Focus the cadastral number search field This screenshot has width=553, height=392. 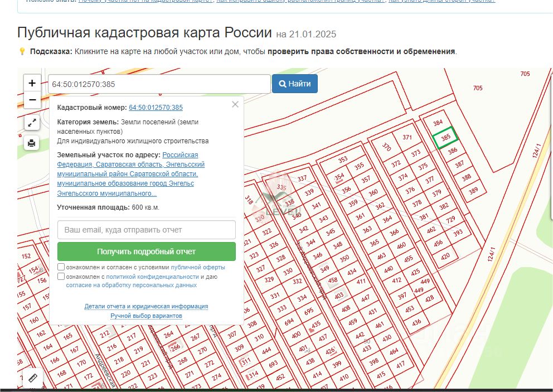click(x=159, y=84)
